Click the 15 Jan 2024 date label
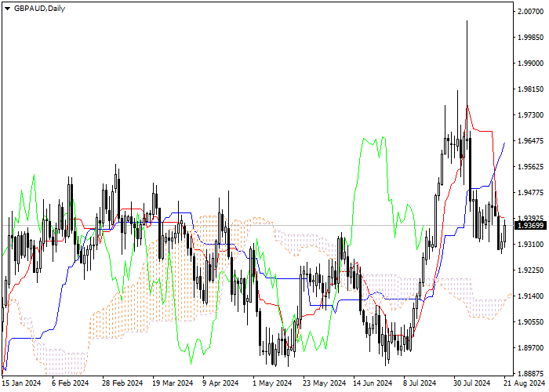The image size is (549, 392). coord(21,383)
